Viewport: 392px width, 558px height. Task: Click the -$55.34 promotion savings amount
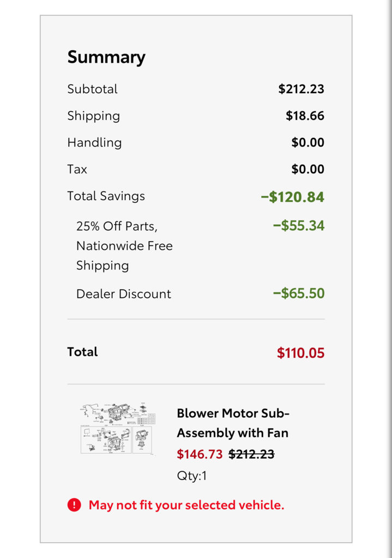[298, 226]
